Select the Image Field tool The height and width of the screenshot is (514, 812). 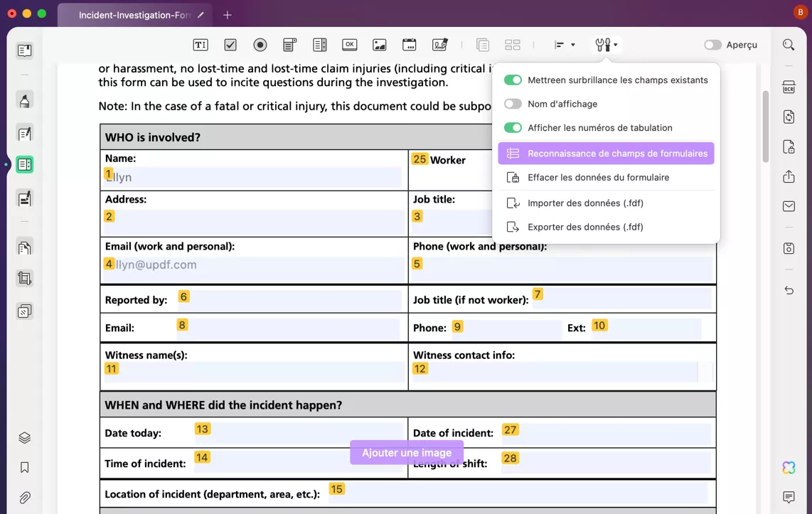380,45
